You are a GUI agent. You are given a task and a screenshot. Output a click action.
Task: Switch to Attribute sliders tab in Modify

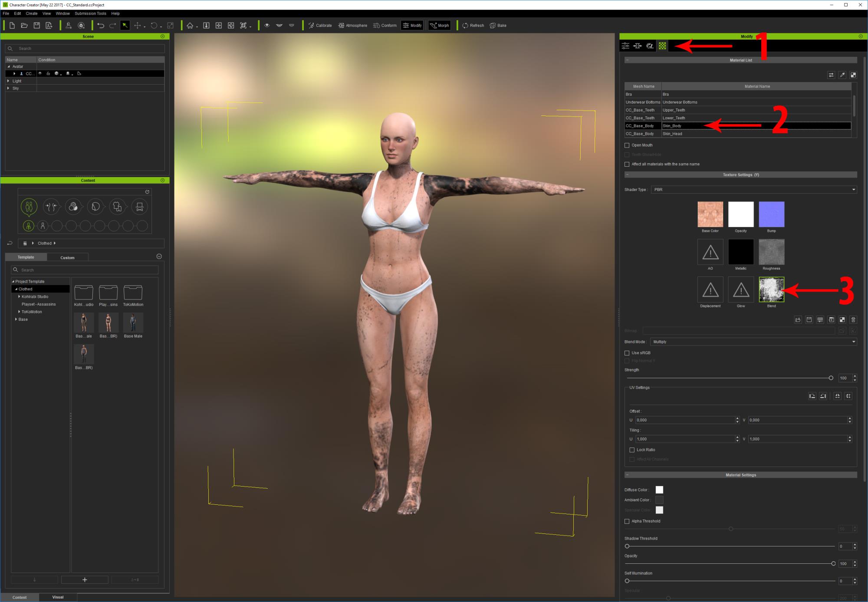tap(625, 46)
